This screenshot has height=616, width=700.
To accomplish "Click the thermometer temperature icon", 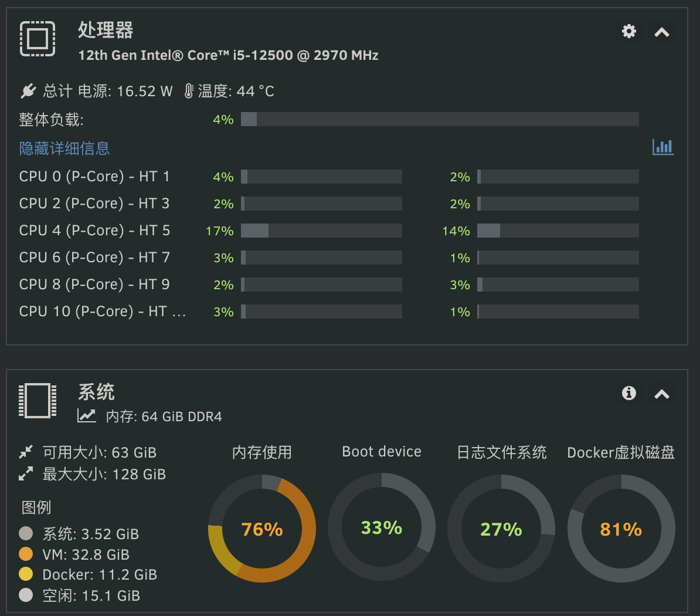I will (189, 91).
